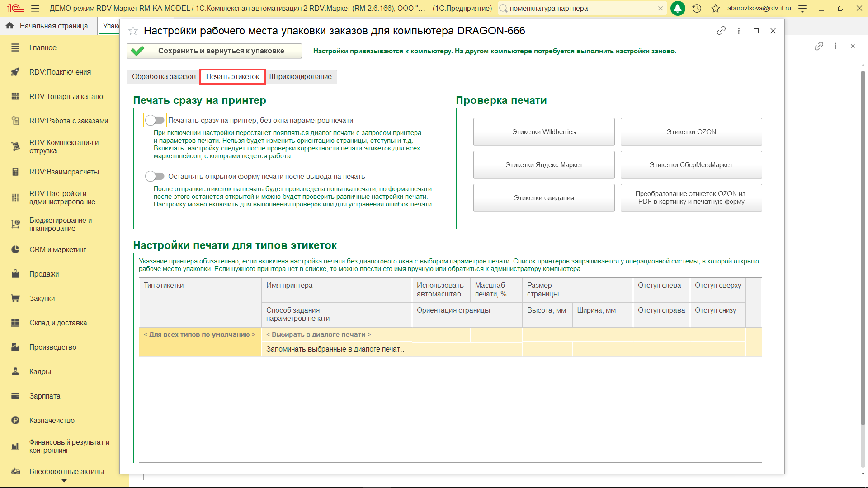Open the three-dot more menu in dialog
Image resolution: width=868 pixels, height=488 pixels.
click(739, 31)
